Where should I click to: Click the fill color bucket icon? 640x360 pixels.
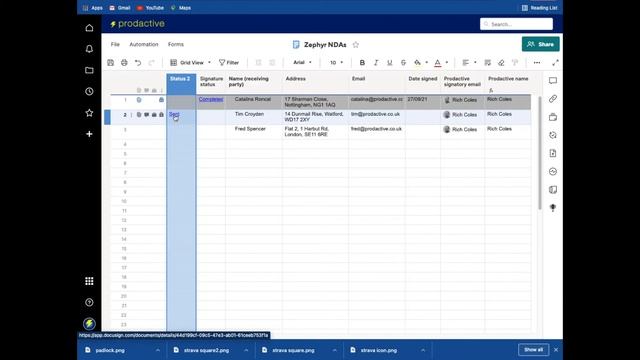(x=417, y=62)
